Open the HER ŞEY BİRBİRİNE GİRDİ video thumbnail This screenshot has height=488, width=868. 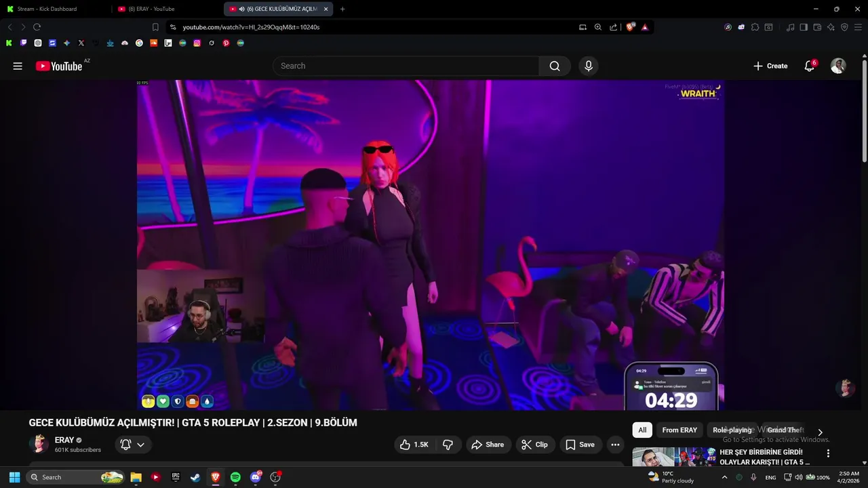(673, 457)
